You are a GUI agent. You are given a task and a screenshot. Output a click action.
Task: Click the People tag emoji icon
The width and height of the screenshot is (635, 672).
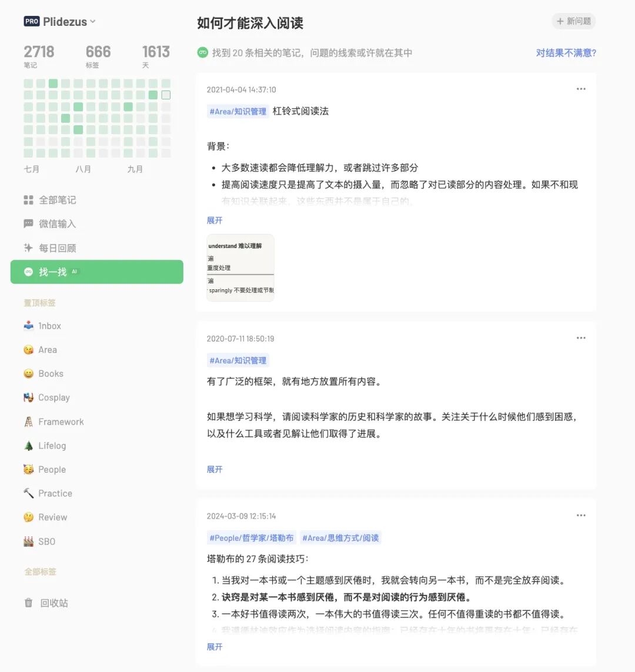[28, 469]
